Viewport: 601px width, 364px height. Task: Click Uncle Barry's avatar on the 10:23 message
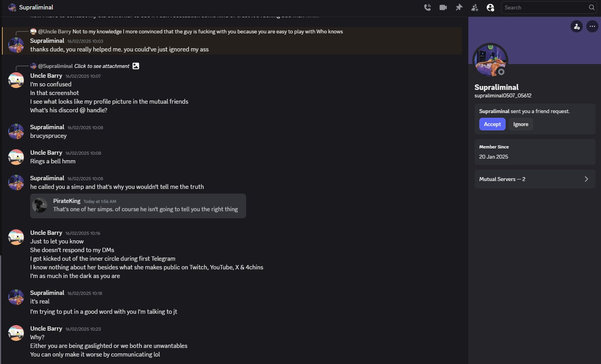(16, 333)
